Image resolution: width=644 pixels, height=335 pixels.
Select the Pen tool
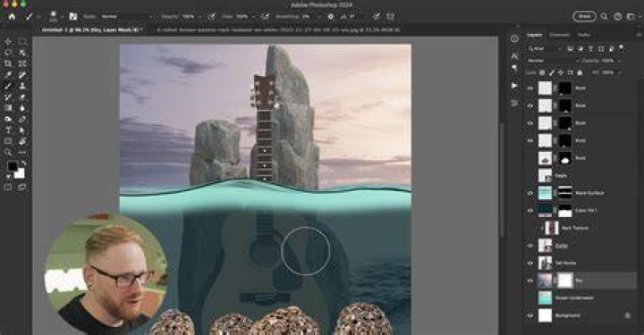[22, 120]
